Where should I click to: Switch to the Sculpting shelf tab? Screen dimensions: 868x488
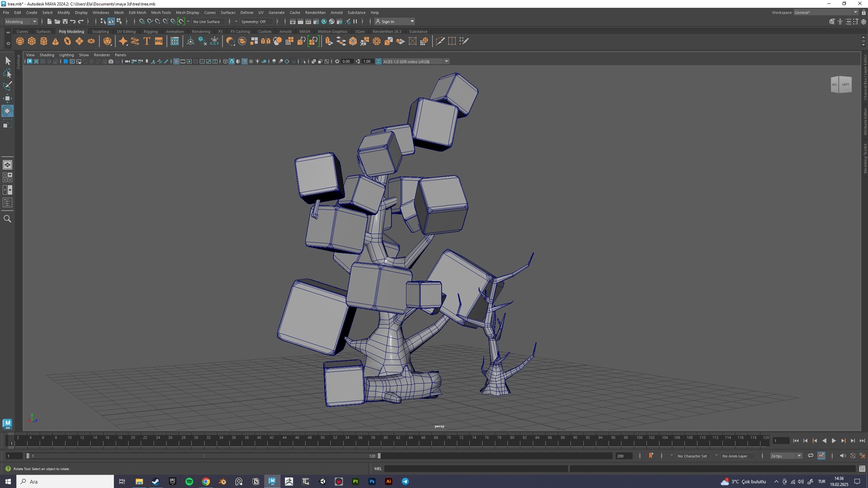[101, 32]
